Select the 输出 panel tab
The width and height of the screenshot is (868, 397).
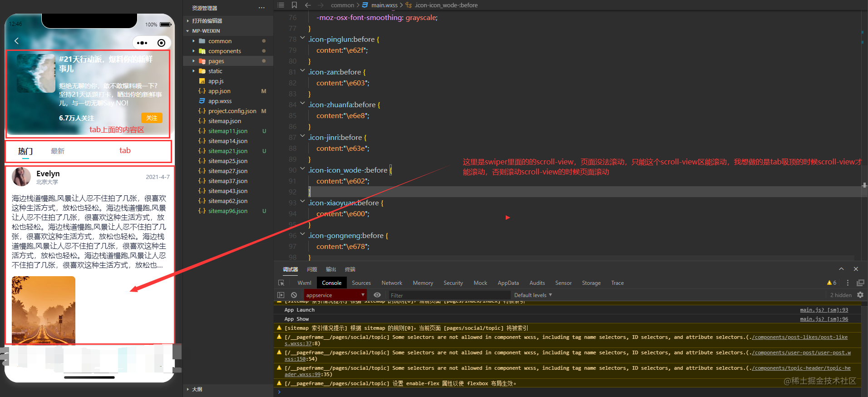pos(331,269)
